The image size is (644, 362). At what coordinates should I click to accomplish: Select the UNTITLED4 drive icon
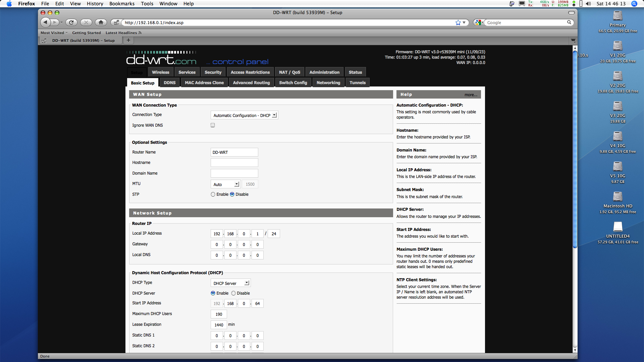tap(618, 227)
